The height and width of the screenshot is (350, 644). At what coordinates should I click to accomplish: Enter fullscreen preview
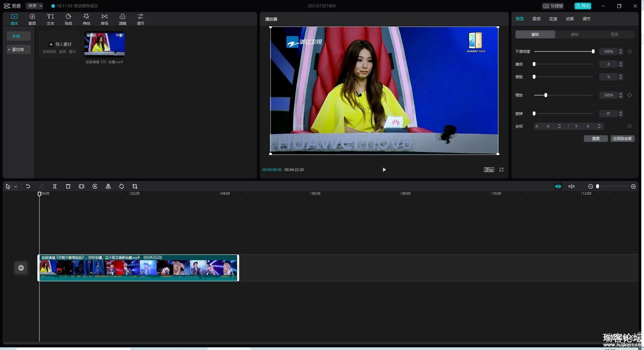(x=501, y=170)
